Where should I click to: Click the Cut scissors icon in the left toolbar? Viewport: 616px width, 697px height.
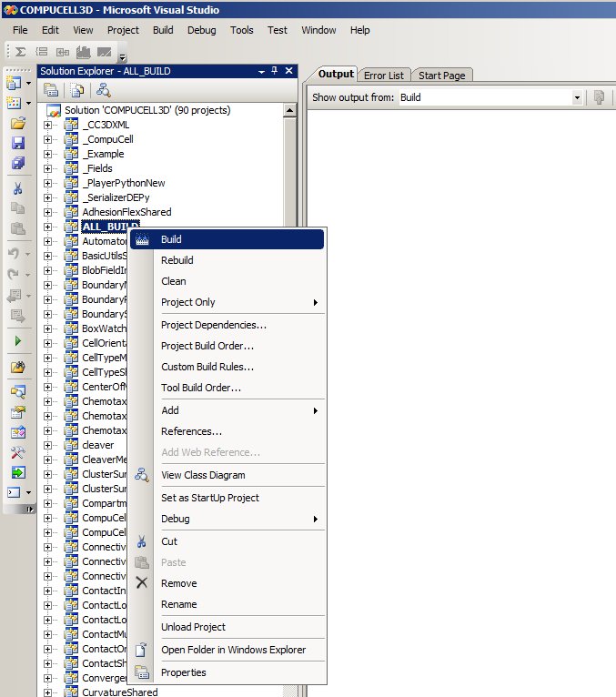(17, 188)
